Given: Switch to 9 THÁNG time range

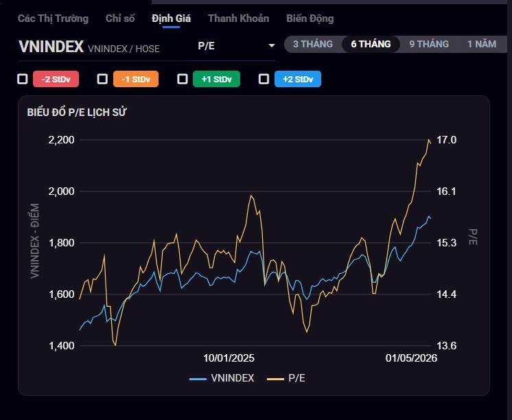Looking at the screenshot, I should (429, 44).
